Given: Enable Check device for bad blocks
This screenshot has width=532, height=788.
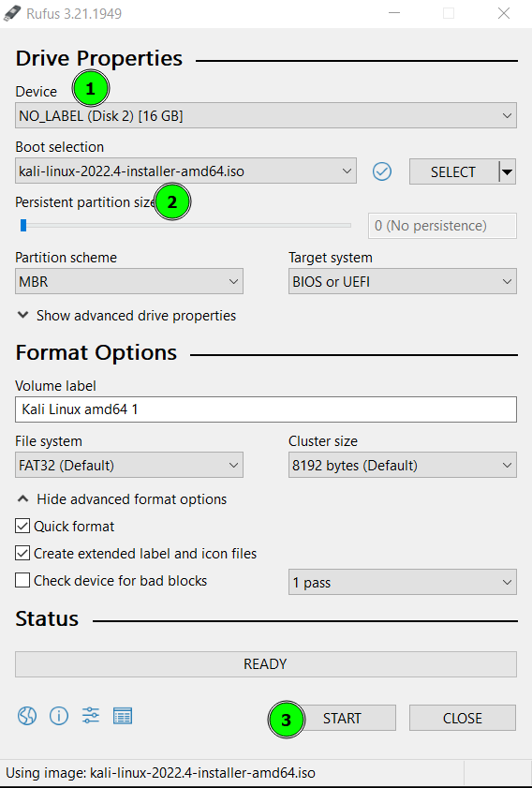Looking at the screenshot, I should 22,580.
